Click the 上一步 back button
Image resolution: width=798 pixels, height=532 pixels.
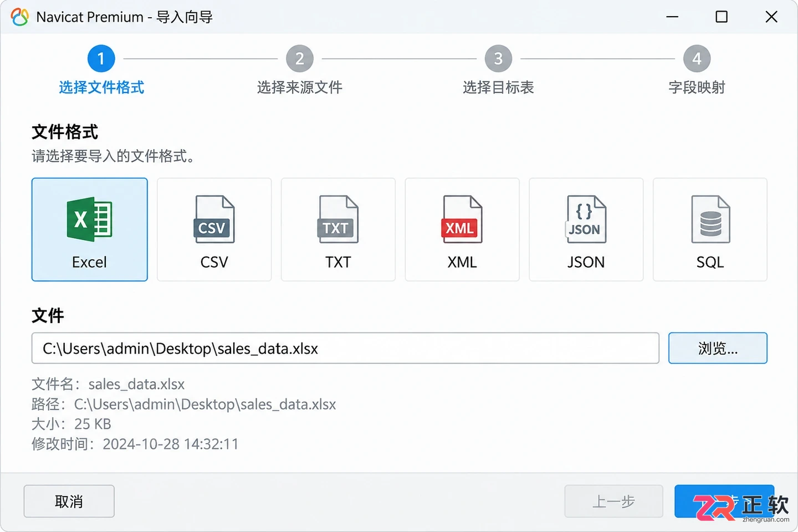click(613, 502)
